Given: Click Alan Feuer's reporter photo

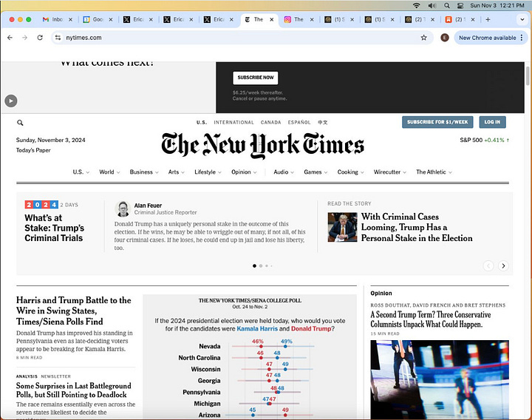Looking at the screenshot, I should click(123, 209).
